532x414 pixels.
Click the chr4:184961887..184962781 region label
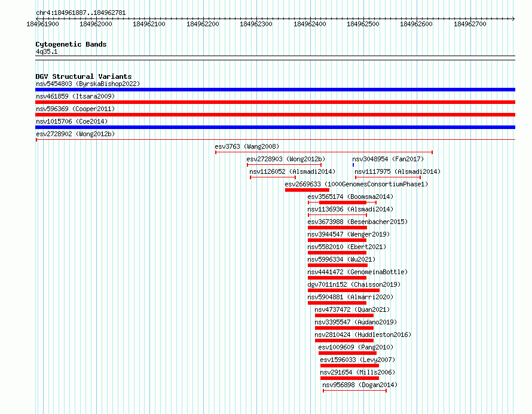coord(81,13)
